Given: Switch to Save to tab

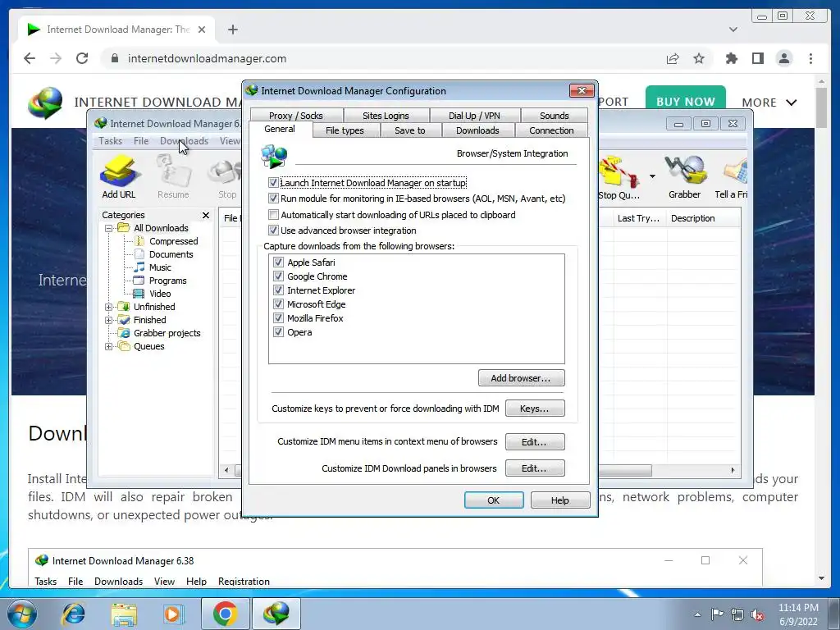Looking at the screenshot, I should coord(410,130).
